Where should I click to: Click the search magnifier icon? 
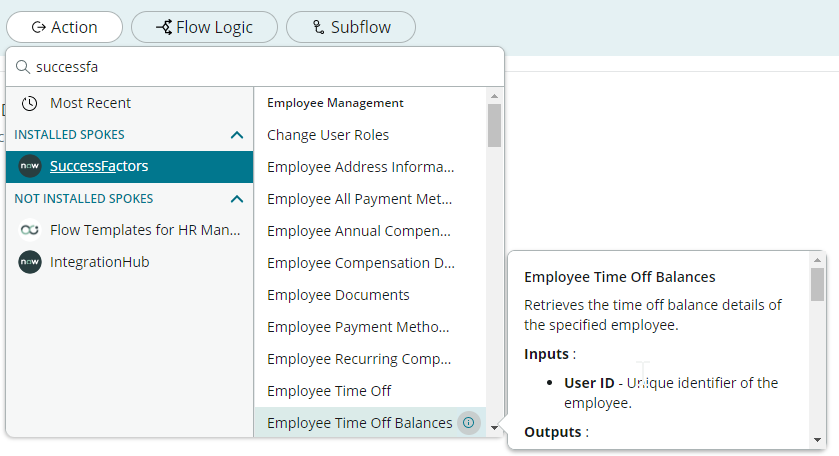22,67
